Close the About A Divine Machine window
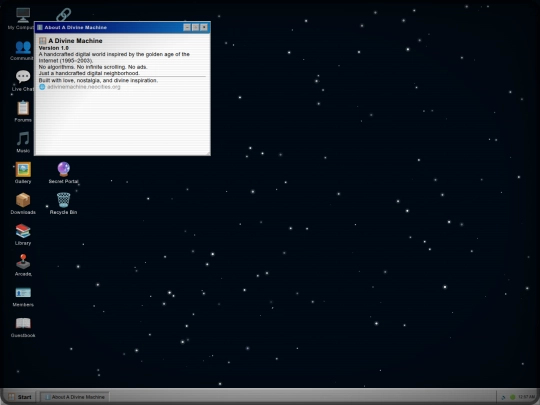The image size is (540, 405). 204,27
